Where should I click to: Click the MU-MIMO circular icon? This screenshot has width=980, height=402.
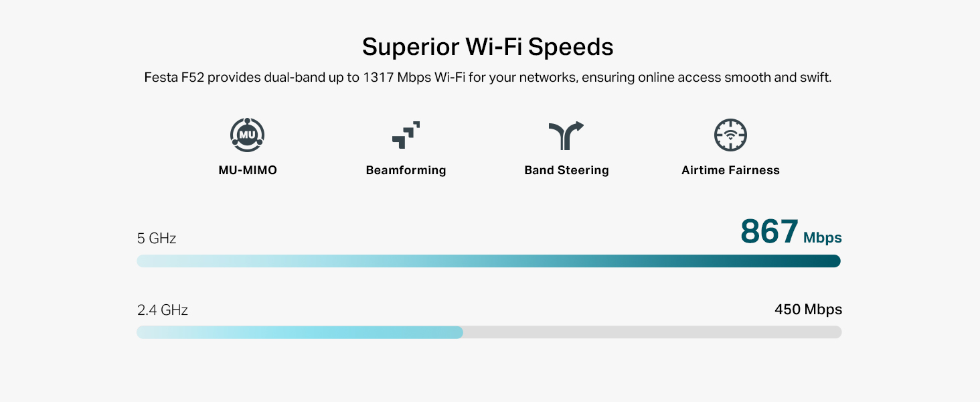click(x=247, y=135)
